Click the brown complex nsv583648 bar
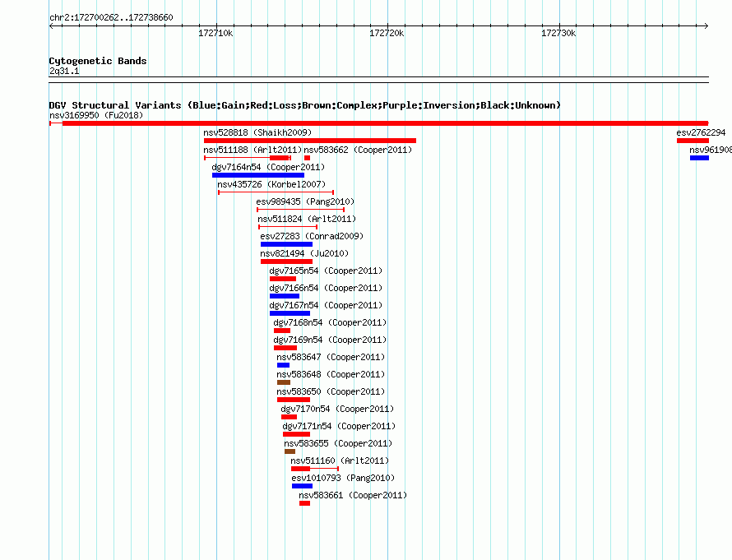732x560 pixels. pos(284,382)
